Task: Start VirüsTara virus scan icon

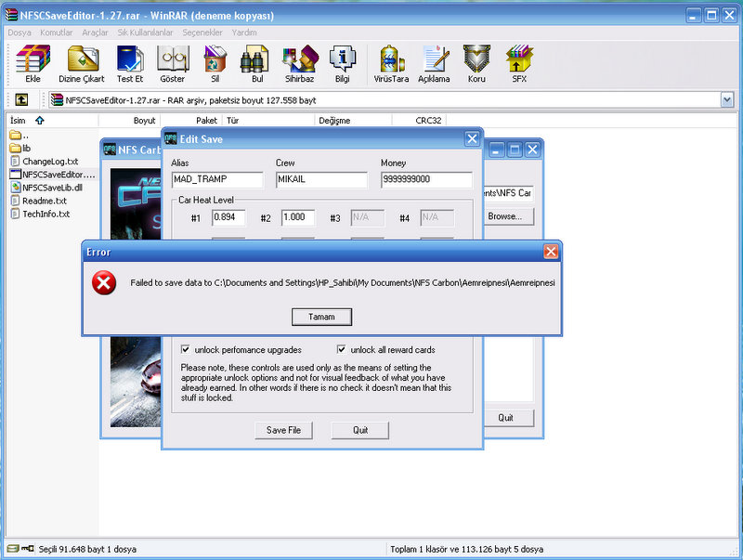Action: tap(391, 64)
